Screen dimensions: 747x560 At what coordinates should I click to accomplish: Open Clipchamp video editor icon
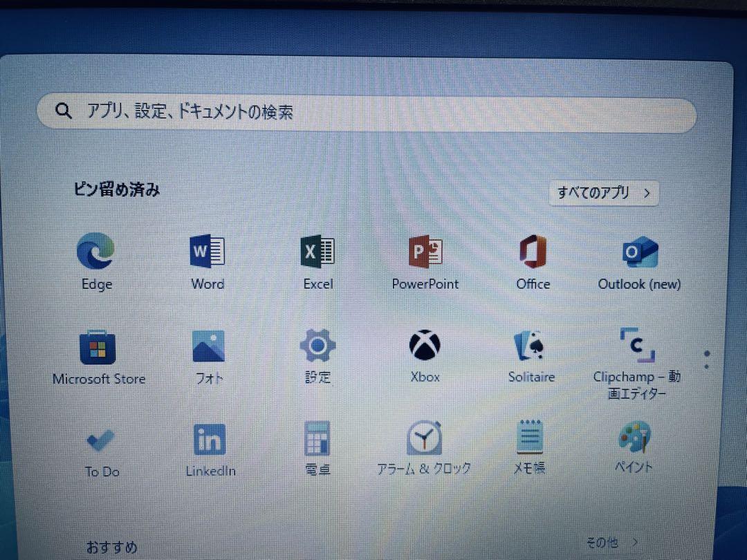pos(638,345)
